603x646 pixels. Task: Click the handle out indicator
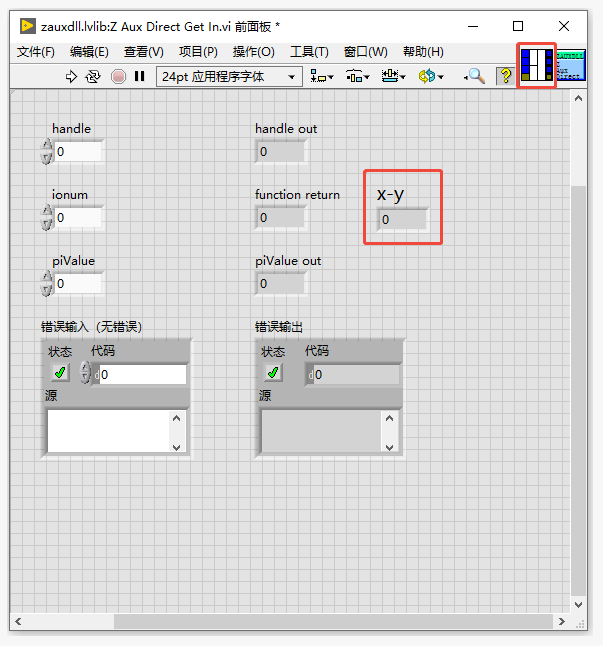(281, 152)
